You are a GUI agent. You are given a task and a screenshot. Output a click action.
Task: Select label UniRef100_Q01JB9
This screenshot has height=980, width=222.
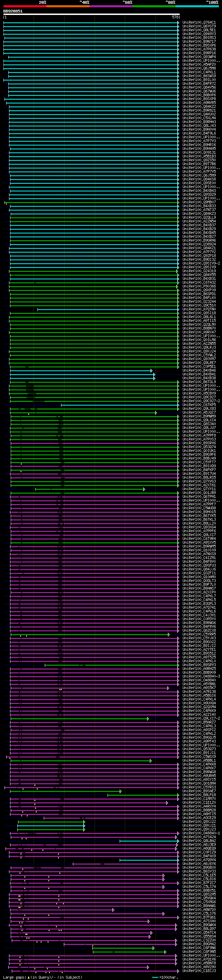tap(199, 493)
